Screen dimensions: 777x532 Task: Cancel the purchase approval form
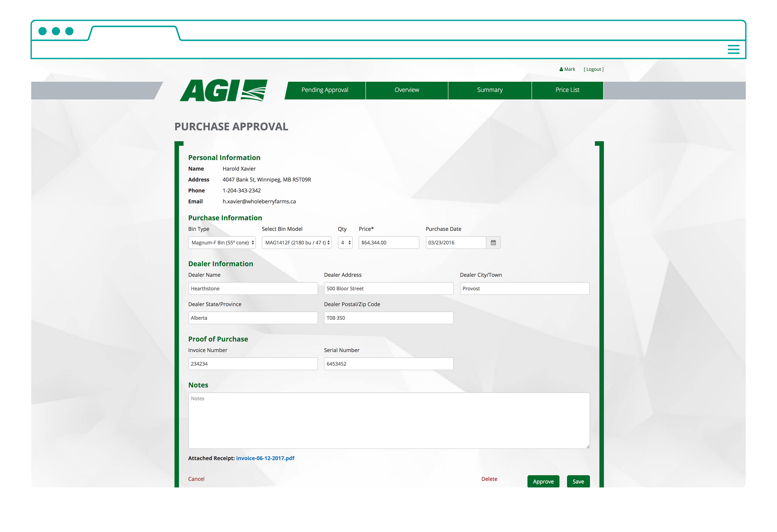pyautogui.click(x=196, y=479)
